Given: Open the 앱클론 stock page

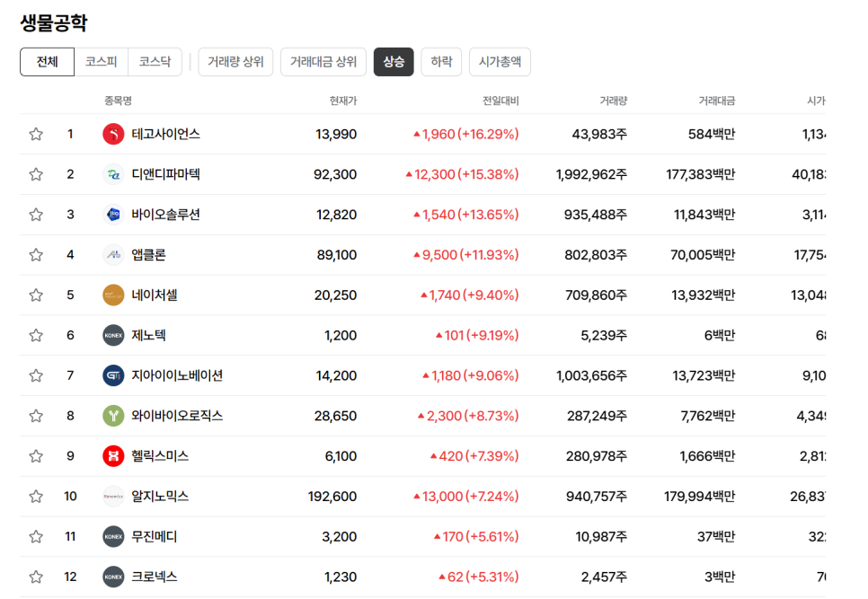Looking at the screenshot, I should click(x=148, y=255).
